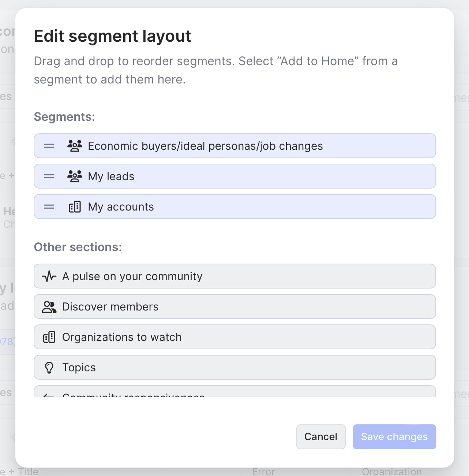Screen dimensions: 469x476
Task: Click the Organizations to watch building icon
Action: coord(49,337)
